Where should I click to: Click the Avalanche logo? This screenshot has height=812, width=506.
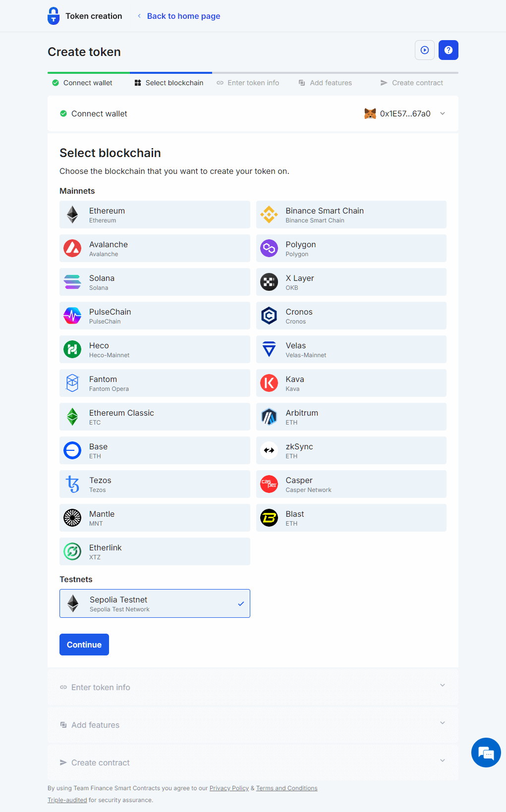click(72, 248)
